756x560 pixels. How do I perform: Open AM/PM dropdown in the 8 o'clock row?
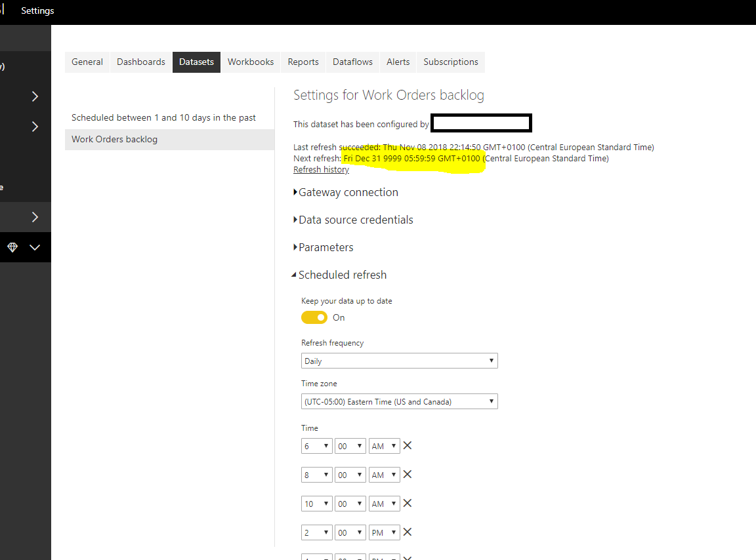pos(385,475)
